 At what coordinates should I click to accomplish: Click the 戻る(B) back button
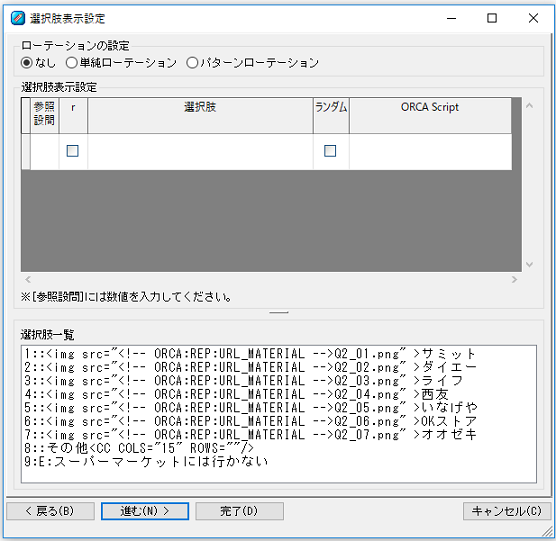(50, 511)
